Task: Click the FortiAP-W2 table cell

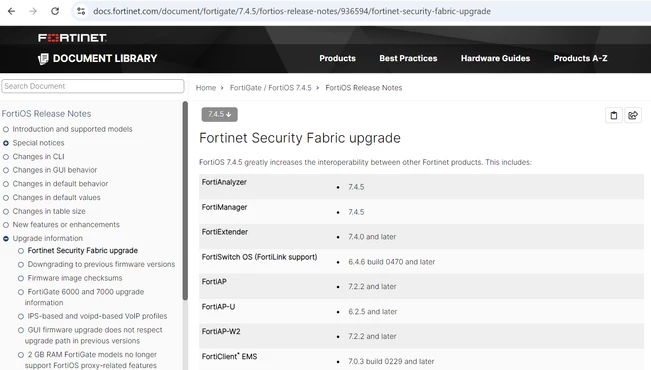Action: [221, 331]
